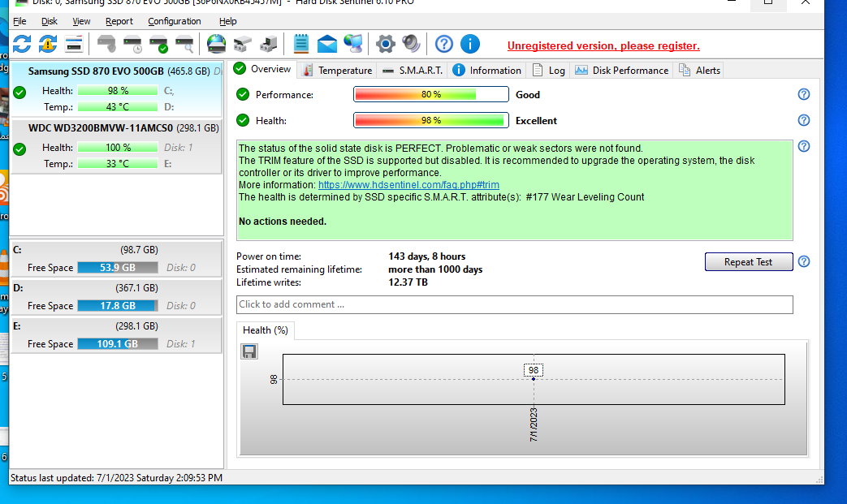
Task: Click the speaker sound toolbar icon
Action: coord(411,44)
